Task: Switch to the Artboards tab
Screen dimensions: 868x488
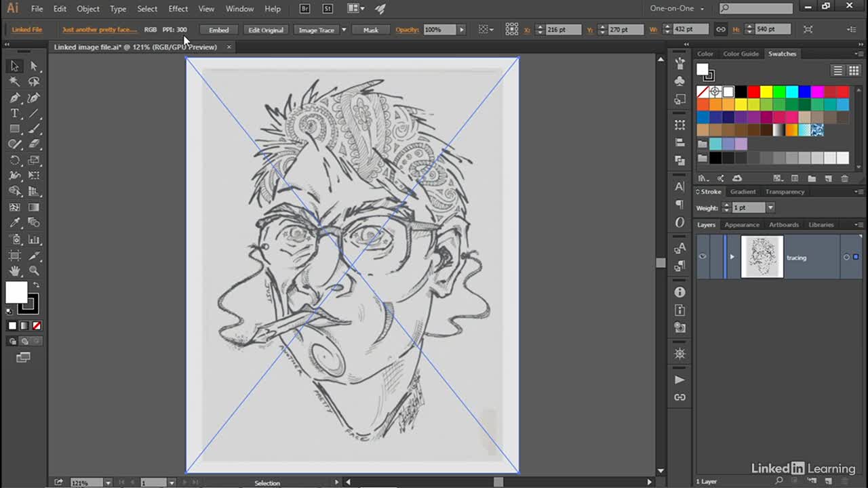Action: click(x=783, y=225)
